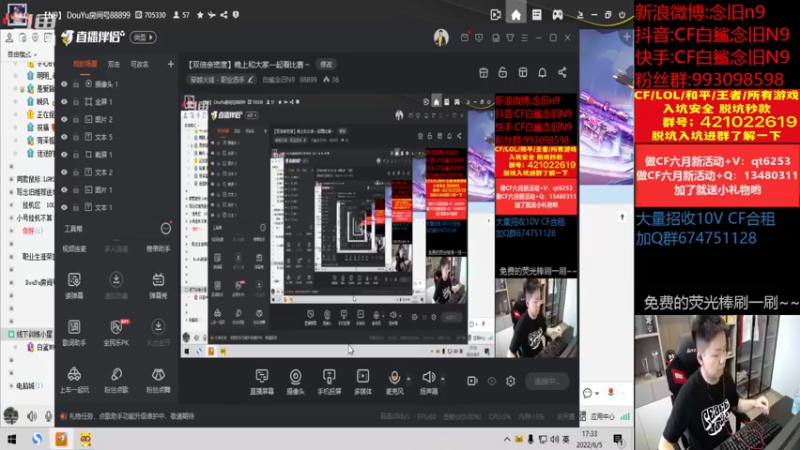Screen dimensions: 800x450
Task: Toggle visibility of 图片 1 source
Action: [x=64, y=190]
